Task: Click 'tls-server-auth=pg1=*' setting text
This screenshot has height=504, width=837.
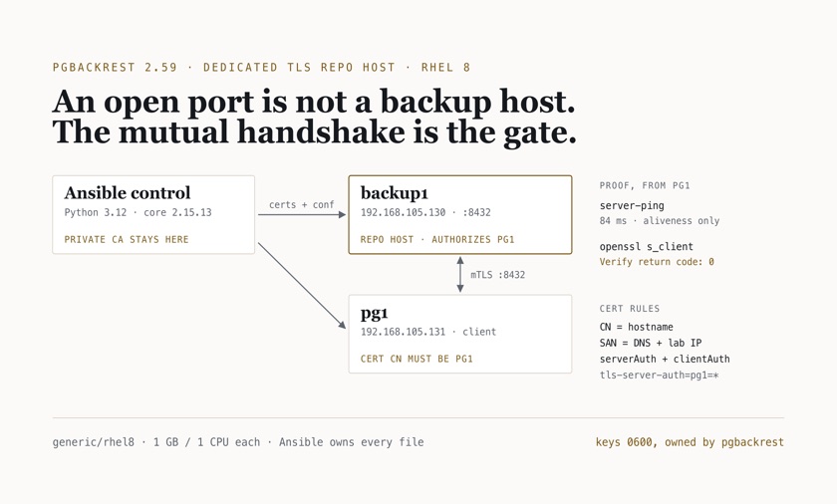Action: [659, 375]
